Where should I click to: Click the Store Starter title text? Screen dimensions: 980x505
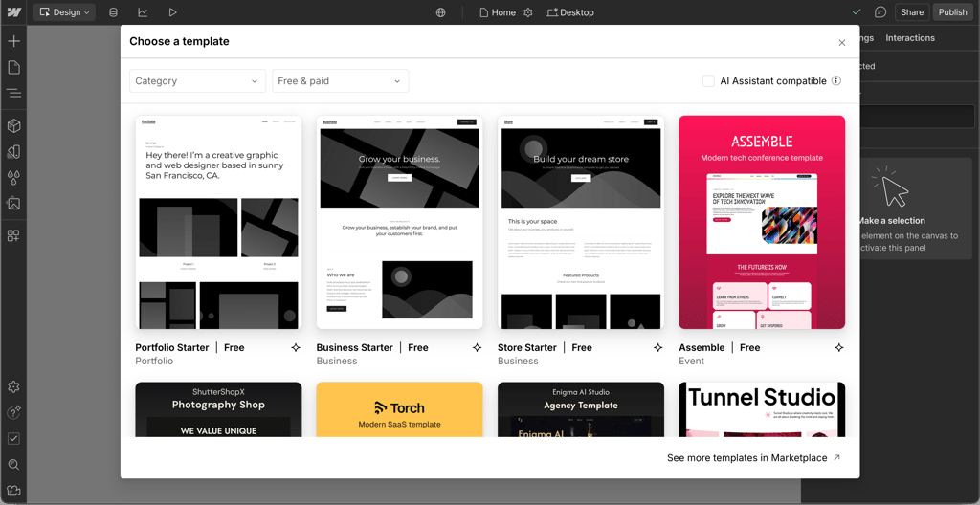tap(527, 347)
